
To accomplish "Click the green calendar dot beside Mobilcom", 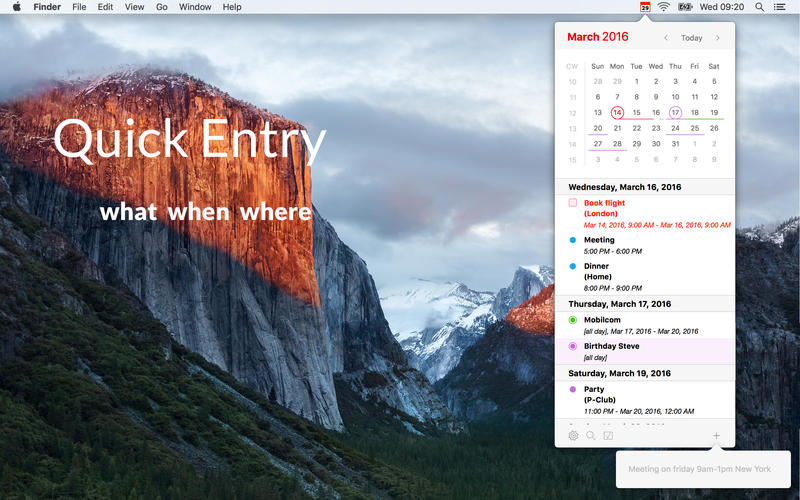I will point(573,320).
